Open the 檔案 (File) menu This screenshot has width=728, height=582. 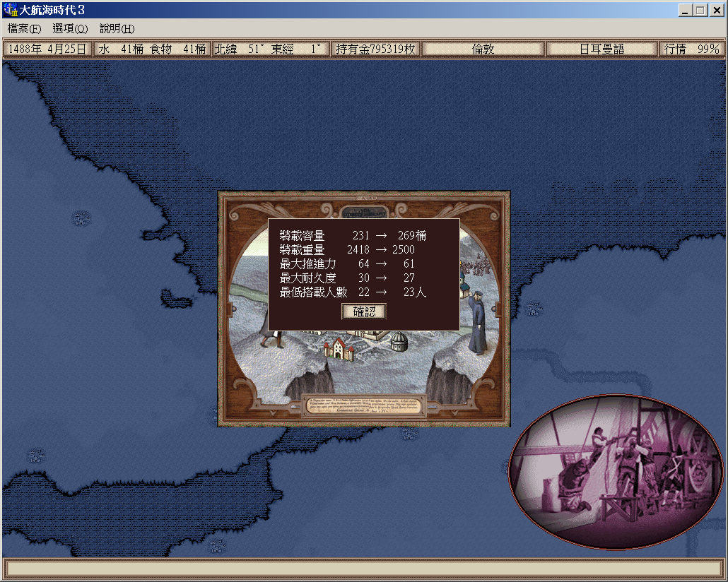[x=24, y=29]
